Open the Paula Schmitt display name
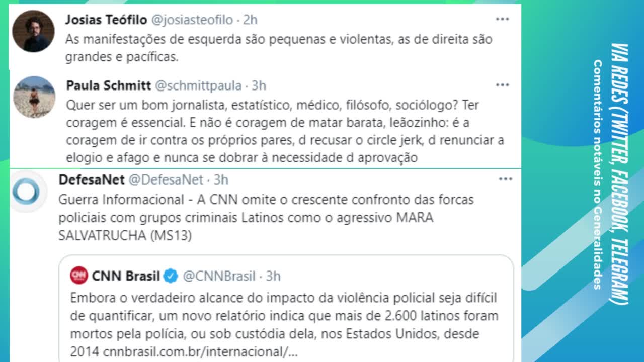Screen dimensions: 644x362 click(x=108, y=85)
